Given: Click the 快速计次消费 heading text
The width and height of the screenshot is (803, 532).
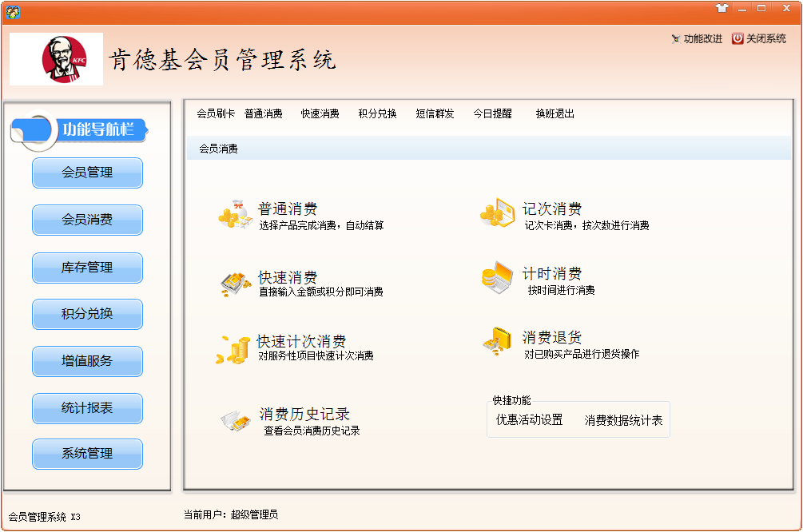Looking at the screenshot, I should (301, 342).
